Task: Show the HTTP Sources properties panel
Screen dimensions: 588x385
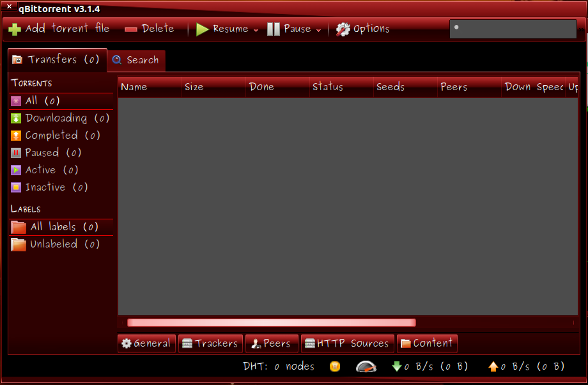Action: tap(348, 343)
